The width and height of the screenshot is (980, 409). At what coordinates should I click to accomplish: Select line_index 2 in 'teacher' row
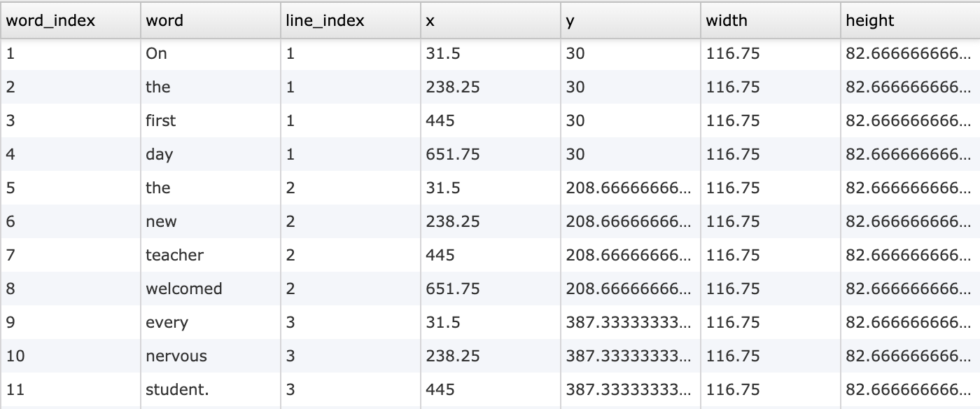click(350, 255)
